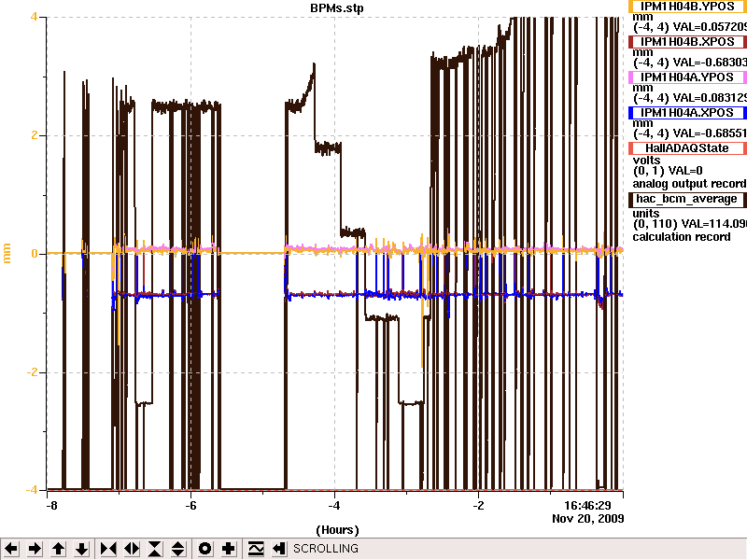
Task: Click the horizontal zoom-in bowtie icon
Action: (x=108, y=549)
